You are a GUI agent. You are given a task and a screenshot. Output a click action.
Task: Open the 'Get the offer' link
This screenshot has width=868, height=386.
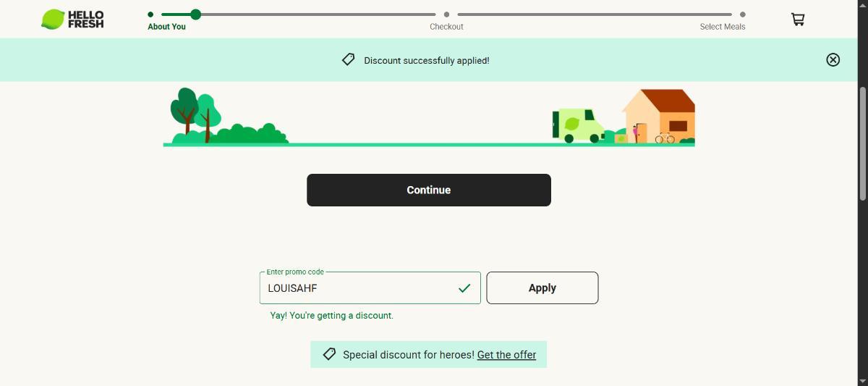coord(506,355)
